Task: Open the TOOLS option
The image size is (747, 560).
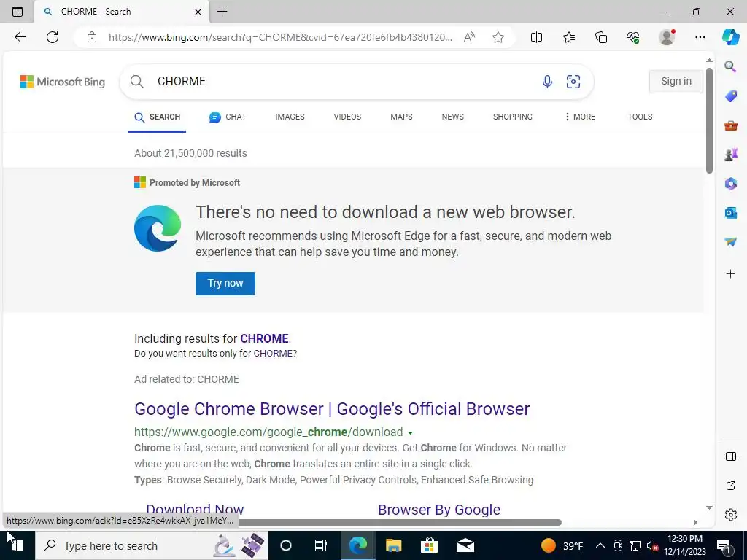Action: coord(640,117)
